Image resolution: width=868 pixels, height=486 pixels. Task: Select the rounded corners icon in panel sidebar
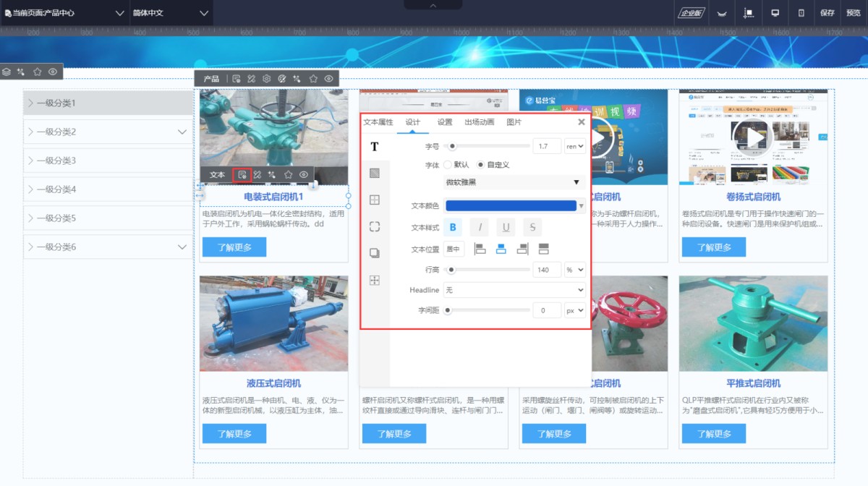pyautogui.click(x=375, y=226)
